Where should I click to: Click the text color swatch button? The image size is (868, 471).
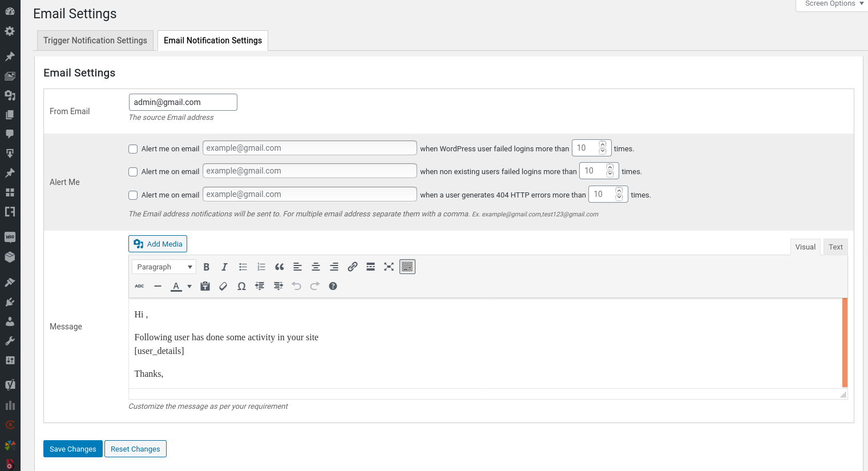(176, 286)
